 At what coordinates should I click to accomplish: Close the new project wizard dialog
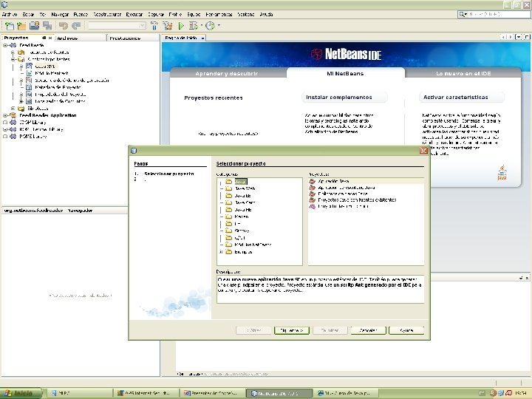[x=423, y=151]
